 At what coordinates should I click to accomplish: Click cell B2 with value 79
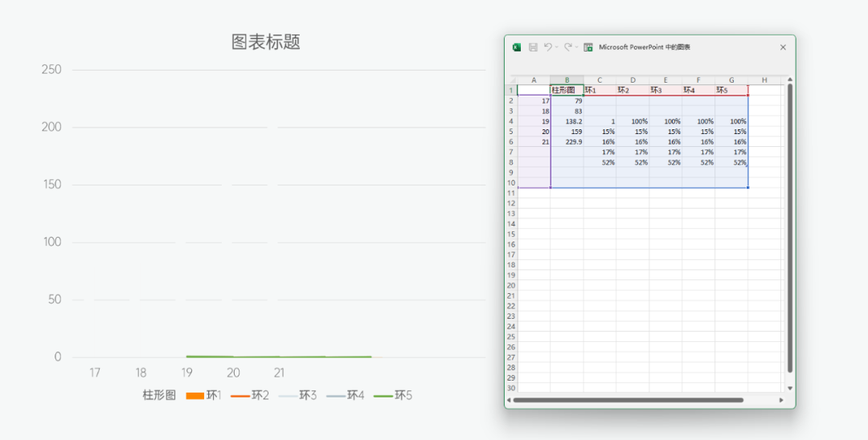click(567, 100)
